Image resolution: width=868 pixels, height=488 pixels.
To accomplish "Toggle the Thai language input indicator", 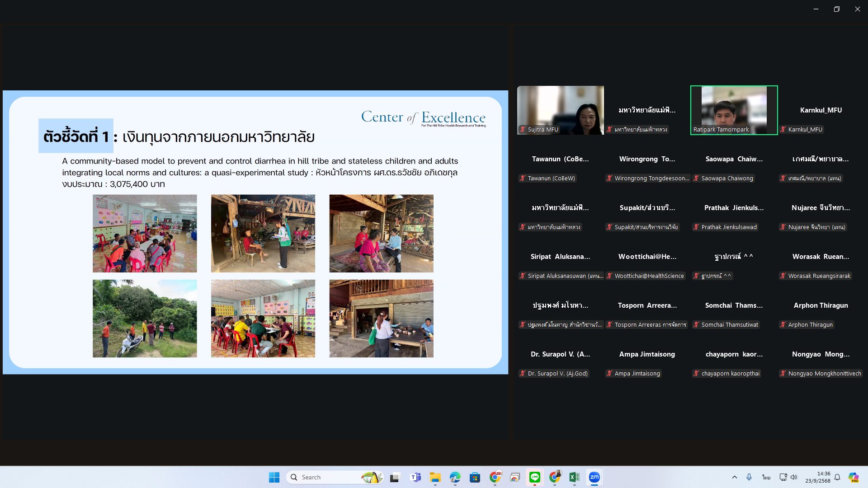I will 766,477.
